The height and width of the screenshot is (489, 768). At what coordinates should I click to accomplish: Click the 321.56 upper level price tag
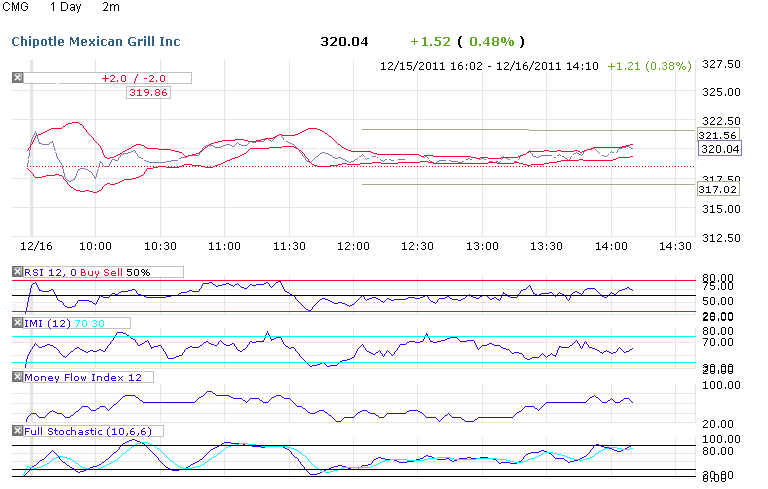tap(718, 135)
